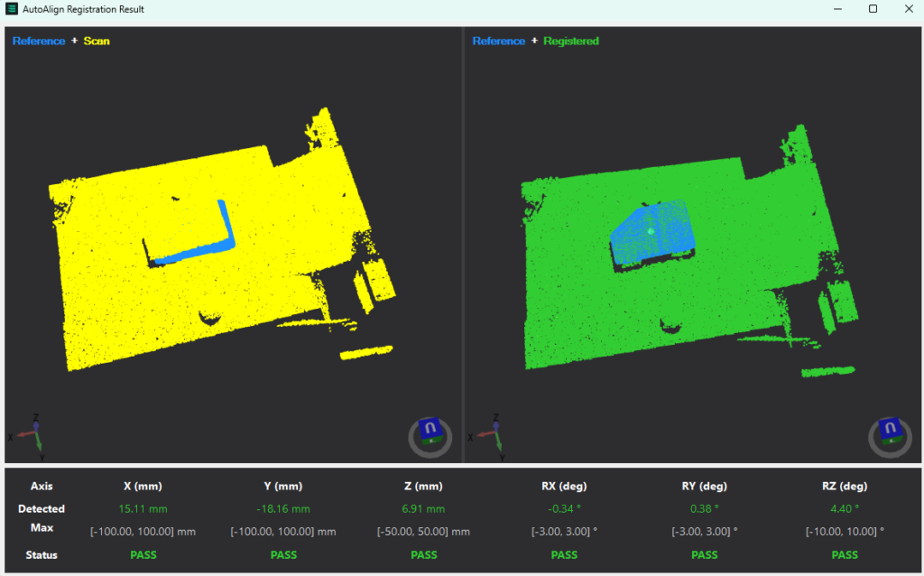924x576 pixels.
Task: Click the navigation cube in the left viewport
Action: pyautogui.click(x=430, y=432)
